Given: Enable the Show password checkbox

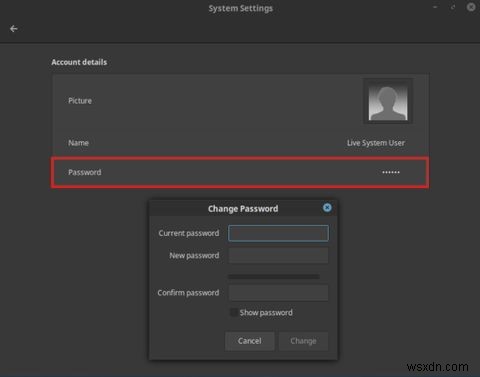Looking at the screenshot, I should click(234, 312).
